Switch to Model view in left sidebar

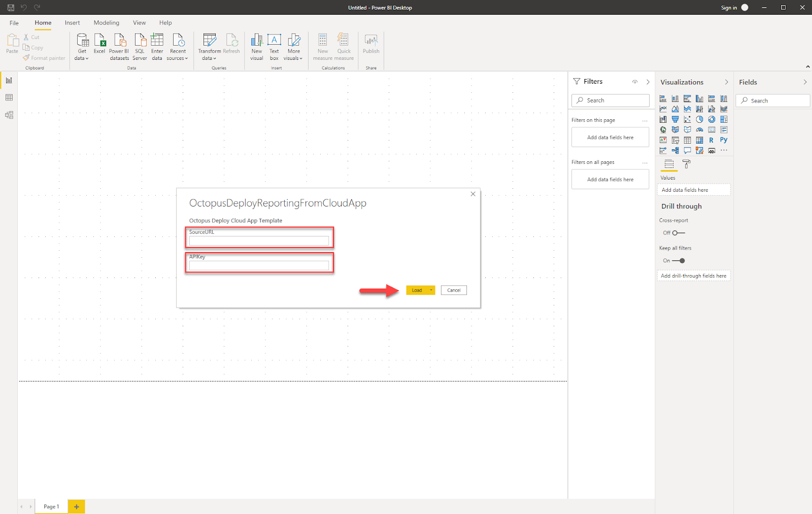click(9, 115)
